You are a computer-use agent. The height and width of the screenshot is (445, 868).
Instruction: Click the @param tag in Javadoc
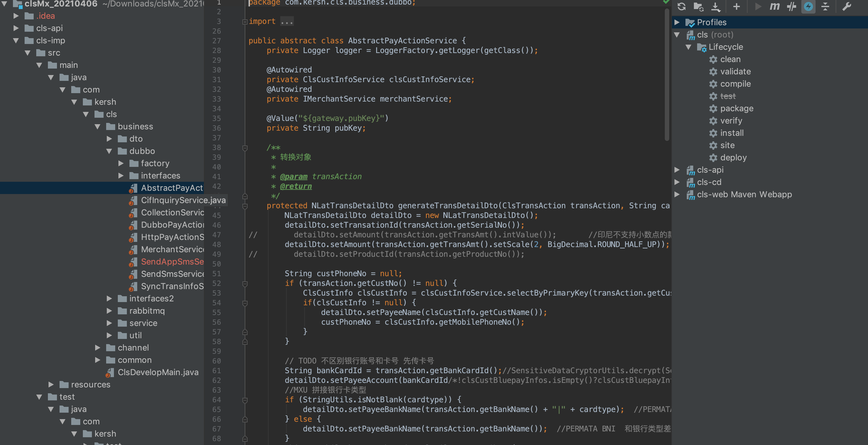294,177
